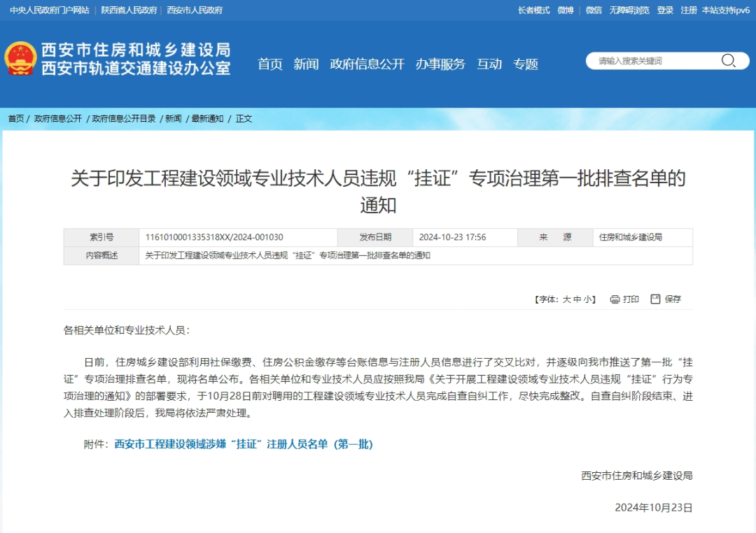Enable 长者模式 elder mode

533,10
